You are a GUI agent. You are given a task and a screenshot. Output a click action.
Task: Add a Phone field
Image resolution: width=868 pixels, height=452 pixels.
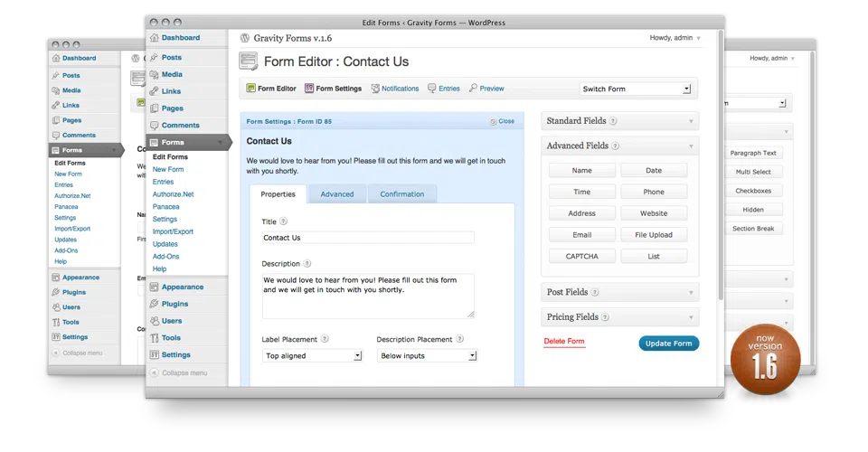click(654, 192)
